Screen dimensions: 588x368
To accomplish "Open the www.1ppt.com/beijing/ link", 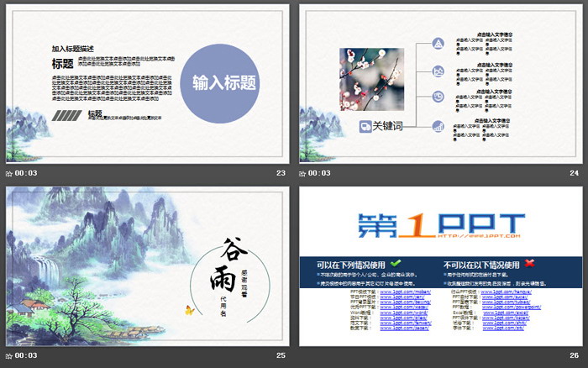I will pyautogui.click(x=405, y=302).
